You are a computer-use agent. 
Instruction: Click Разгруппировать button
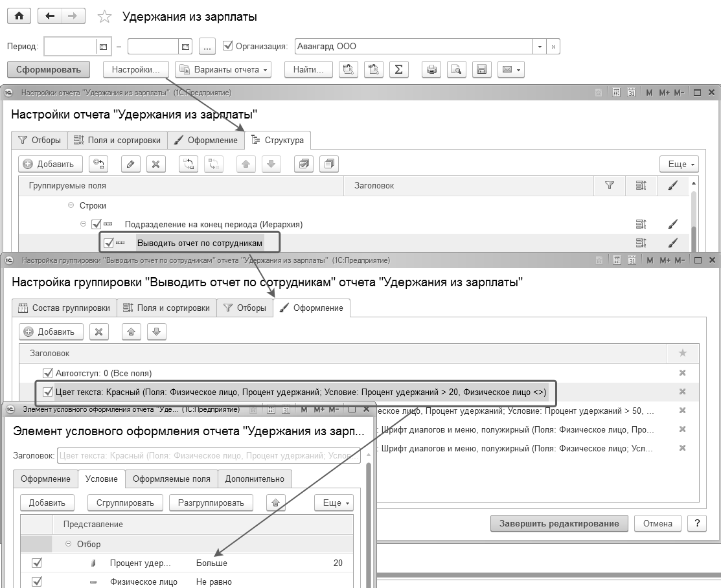click(211, 503)
